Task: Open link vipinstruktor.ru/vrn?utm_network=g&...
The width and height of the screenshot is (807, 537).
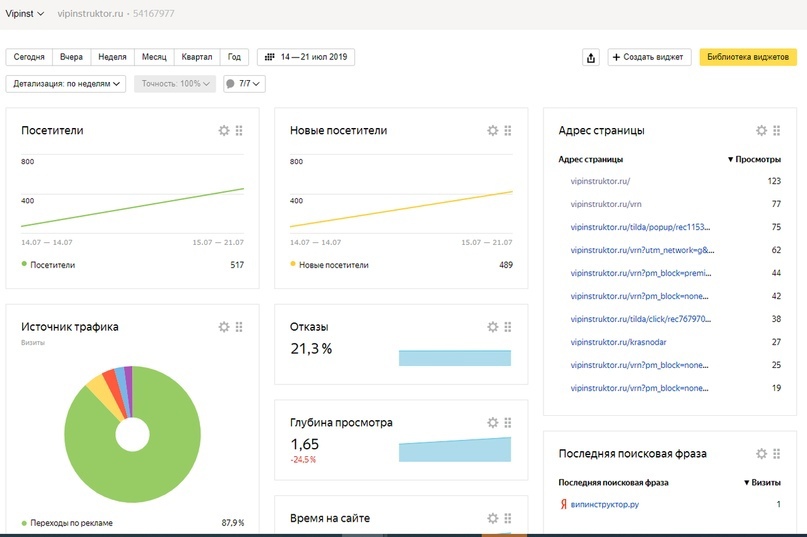Action: [x=642, y=250]
